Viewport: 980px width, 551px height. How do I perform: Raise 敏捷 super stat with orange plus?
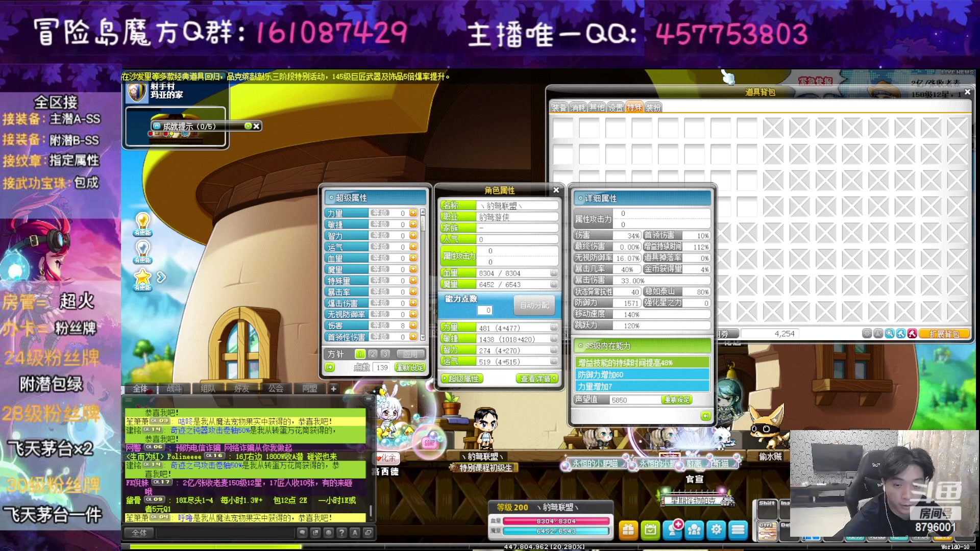(x=413, y=224)
